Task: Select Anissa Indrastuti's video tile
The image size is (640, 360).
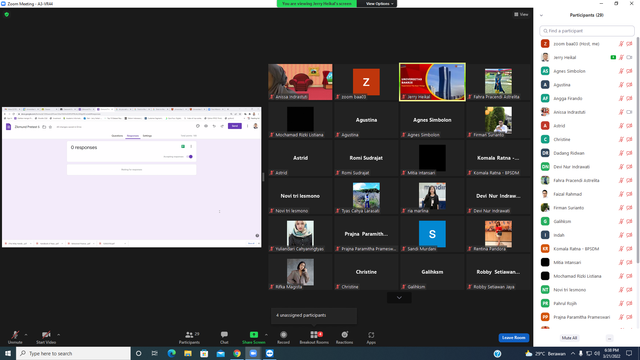Action: coord(300,82)
